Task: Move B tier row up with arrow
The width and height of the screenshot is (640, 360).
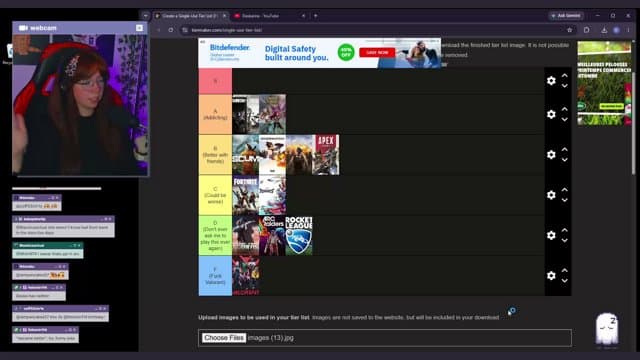Action: point(564,149)
